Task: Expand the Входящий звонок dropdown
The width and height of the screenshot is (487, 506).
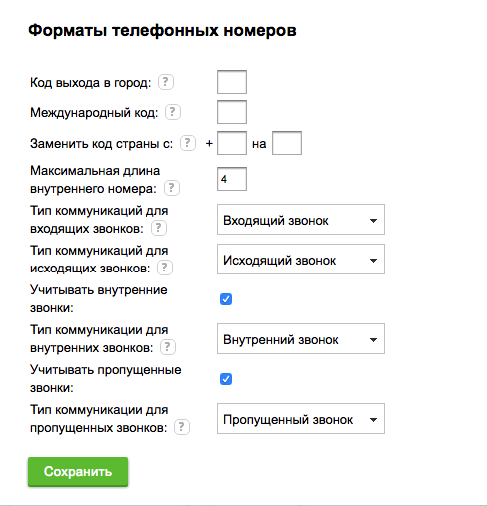Action: pos(301,220)
